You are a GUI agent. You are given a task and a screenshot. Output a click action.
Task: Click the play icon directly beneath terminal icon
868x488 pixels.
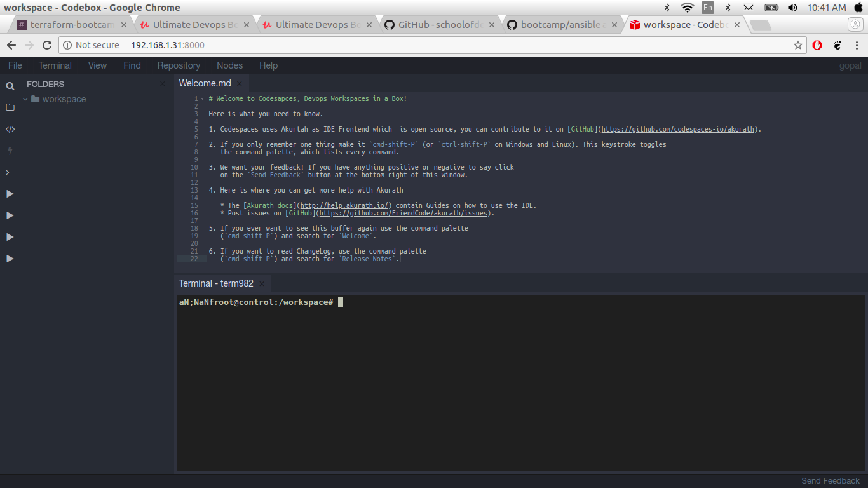point(10,194)
